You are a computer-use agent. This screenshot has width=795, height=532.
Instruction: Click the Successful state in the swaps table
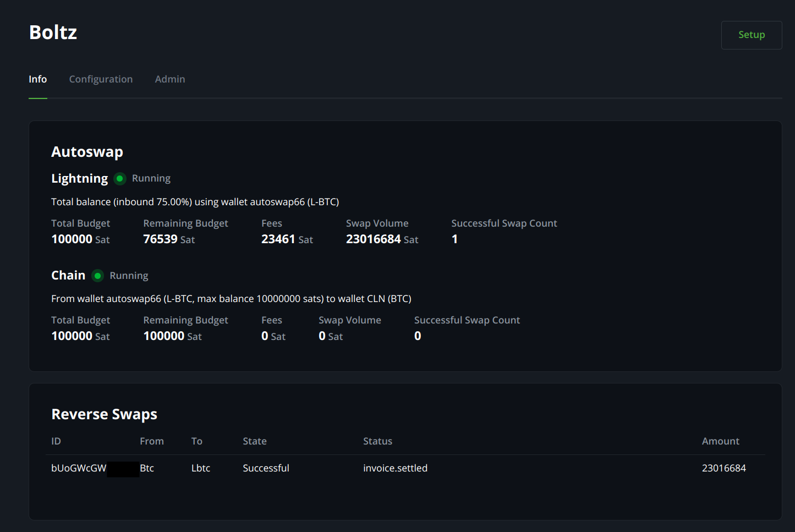[x=266, y=468]
